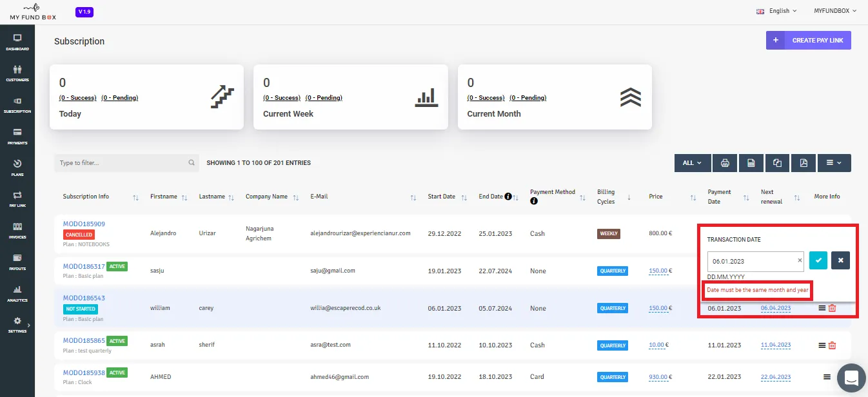
Task: Open the Pay Link sidebar section
Action: (x=17, y=199)
